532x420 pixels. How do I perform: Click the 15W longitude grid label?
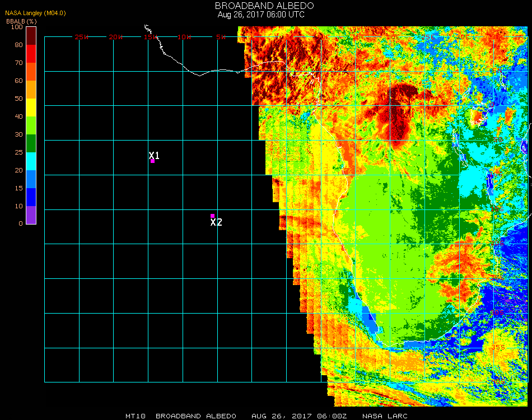click(x=151, y=37)
